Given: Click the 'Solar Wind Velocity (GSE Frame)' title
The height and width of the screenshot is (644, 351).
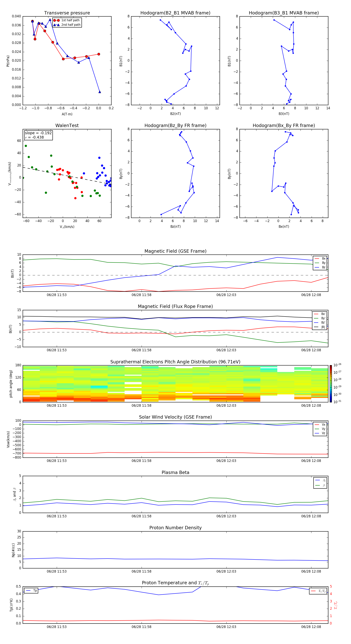Looking at the screenshot, I should point(175,417).
